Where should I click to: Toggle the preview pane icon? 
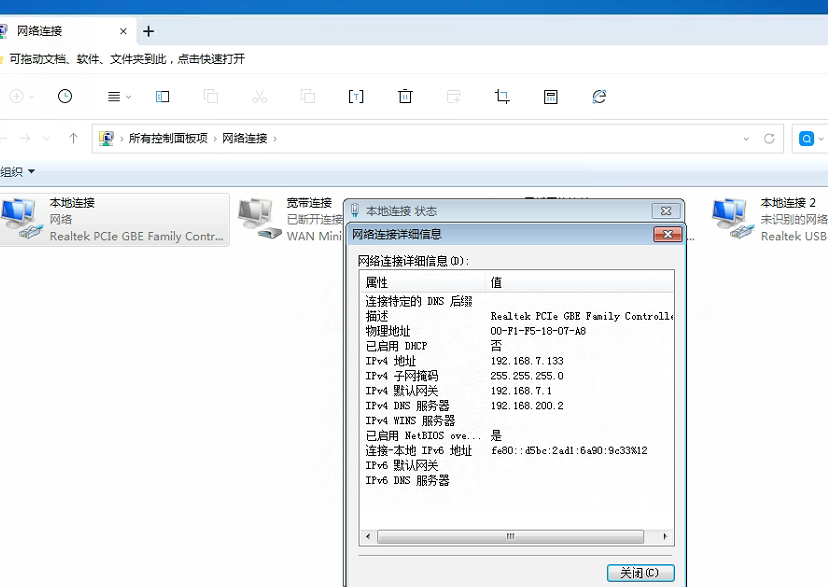pos(163,97)
